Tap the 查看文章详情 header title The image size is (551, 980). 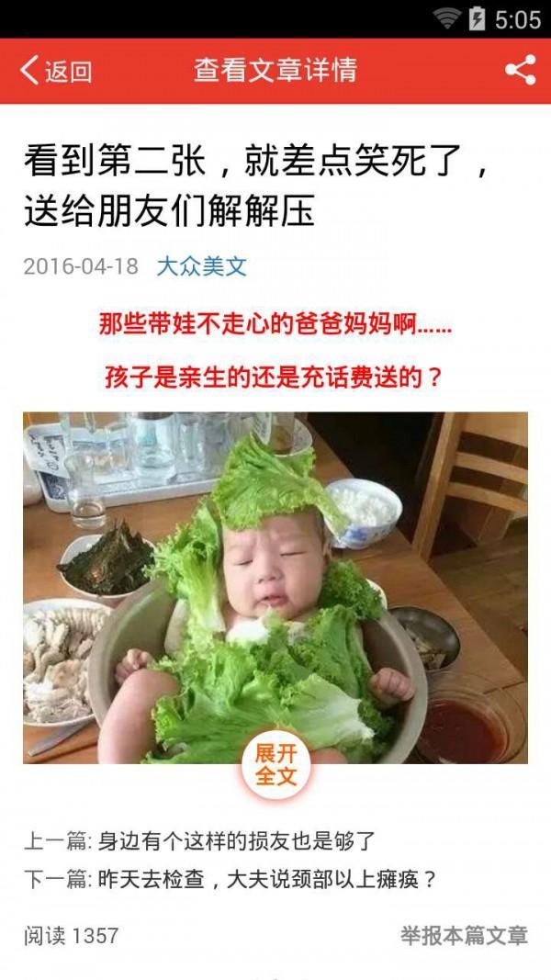[275, 70]
